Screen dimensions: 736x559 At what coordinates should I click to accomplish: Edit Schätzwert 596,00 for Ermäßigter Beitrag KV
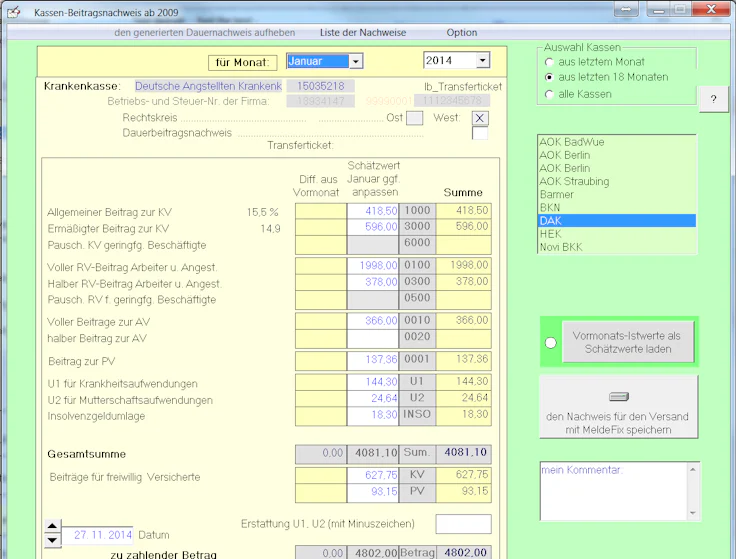[x=372, y=227]
